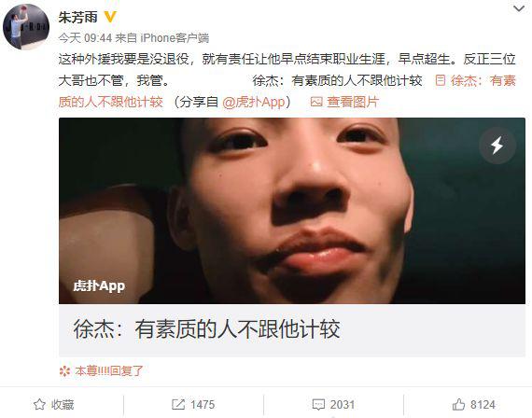Click the 本尊!!!!回复了 topic link

[109, 370]
